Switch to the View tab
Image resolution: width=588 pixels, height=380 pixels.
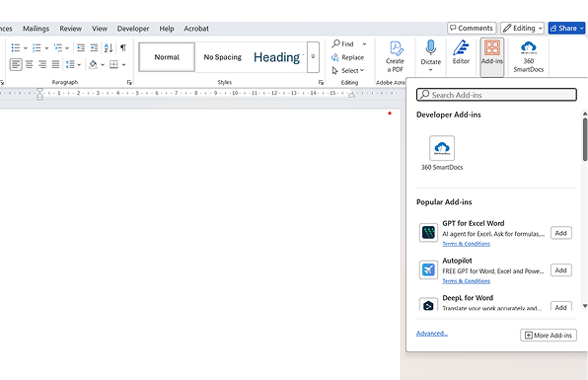100,29
